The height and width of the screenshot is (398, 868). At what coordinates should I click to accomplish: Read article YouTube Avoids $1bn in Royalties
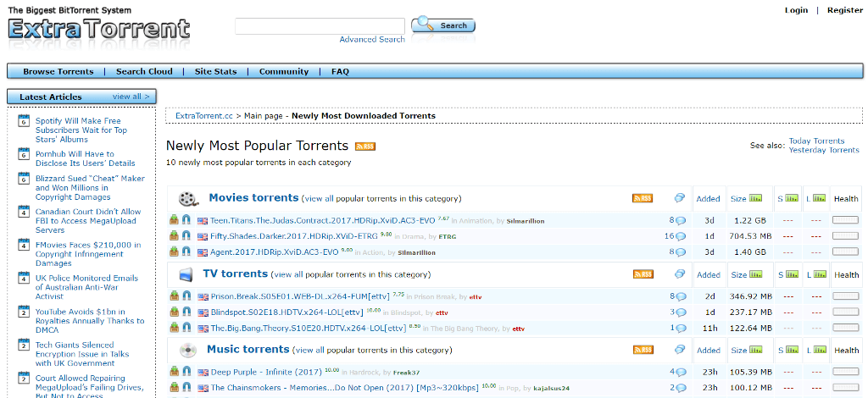[x=90, y=320]
